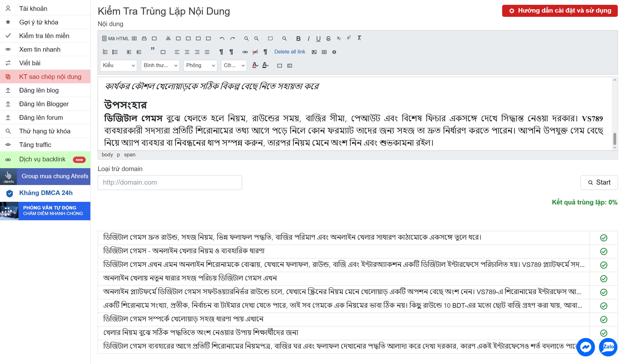The image size is (625, 364).
Task: Increase indent with the indent icon
Action: click(x=139, y=52)
